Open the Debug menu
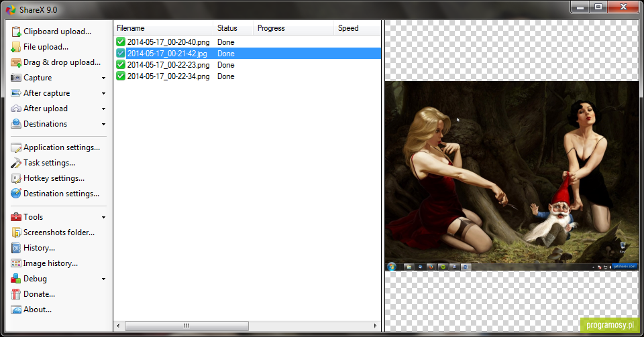644x337 pixels. [35, 279]
